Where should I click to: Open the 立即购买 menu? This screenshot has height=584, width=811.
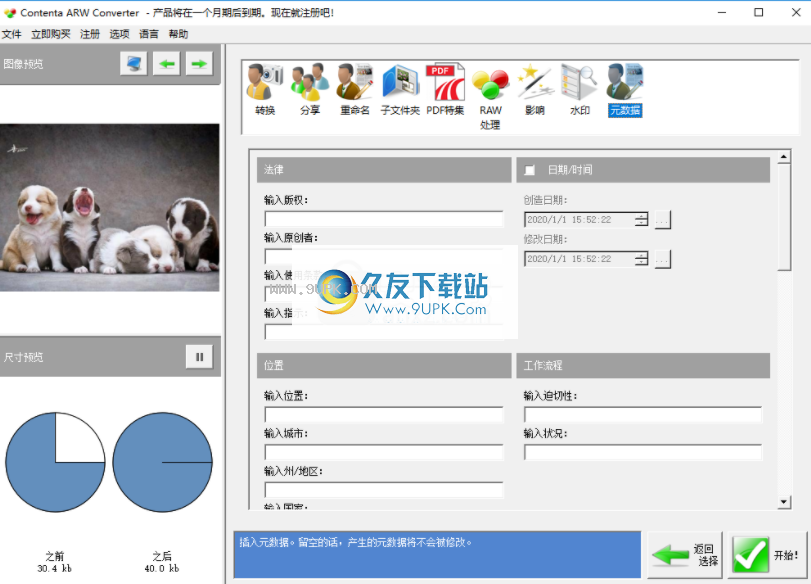[x=51, y=34]
